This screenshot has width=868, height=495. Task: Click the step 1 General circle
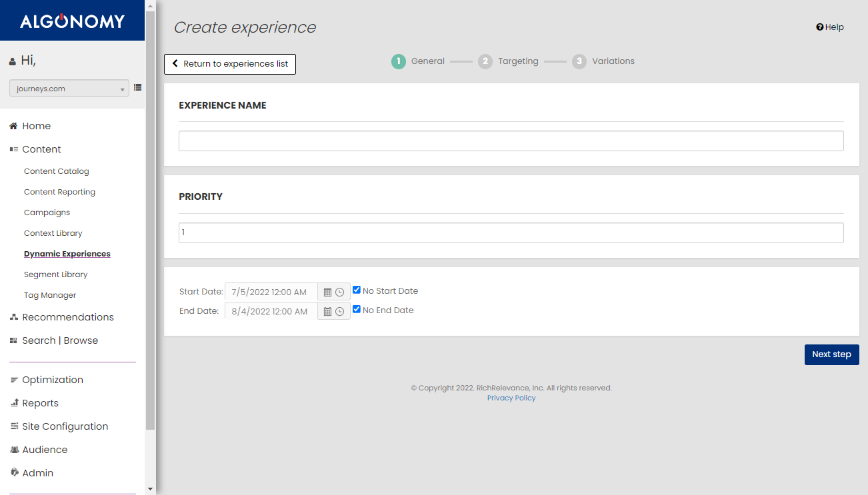pos(399,62)
